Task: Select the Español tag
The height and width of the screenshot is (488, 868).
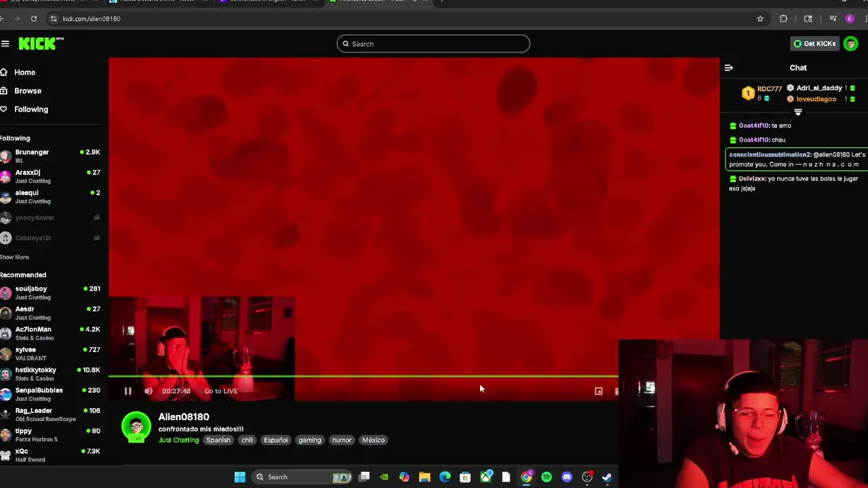Action: pos(275,440)
